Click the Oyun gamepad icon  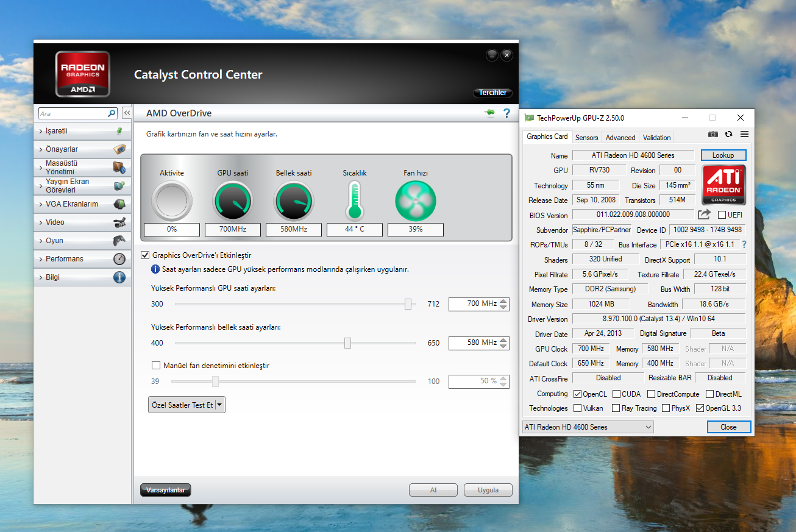pyautogui.click(x=119, y=241)
